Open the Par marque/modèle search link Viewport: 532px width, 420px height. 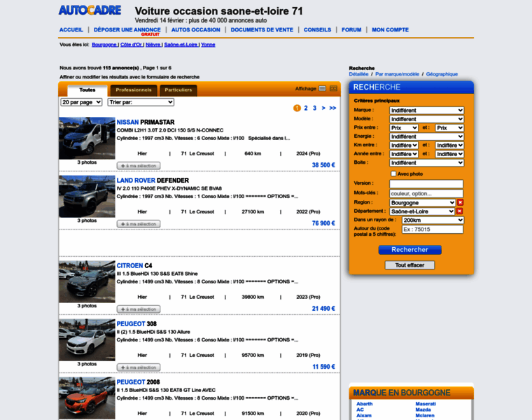pos(397,74)
